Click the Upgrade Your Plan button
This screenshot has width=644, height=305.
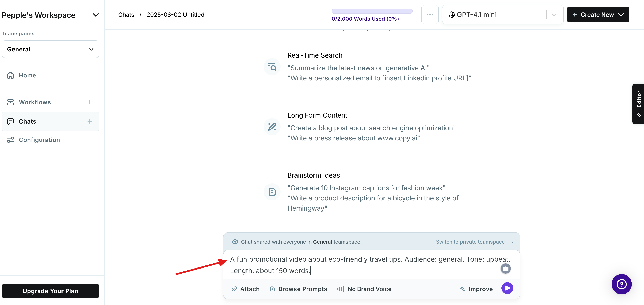50,291
